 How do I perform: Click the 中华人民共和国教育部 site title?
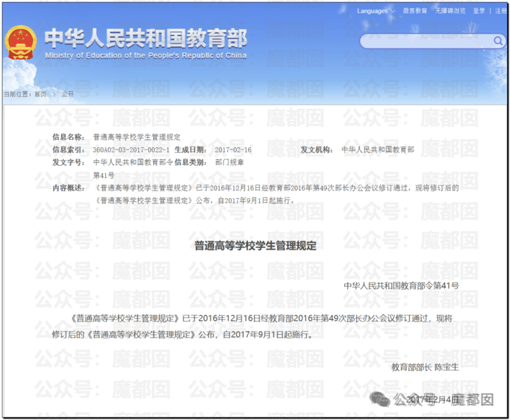146,38
